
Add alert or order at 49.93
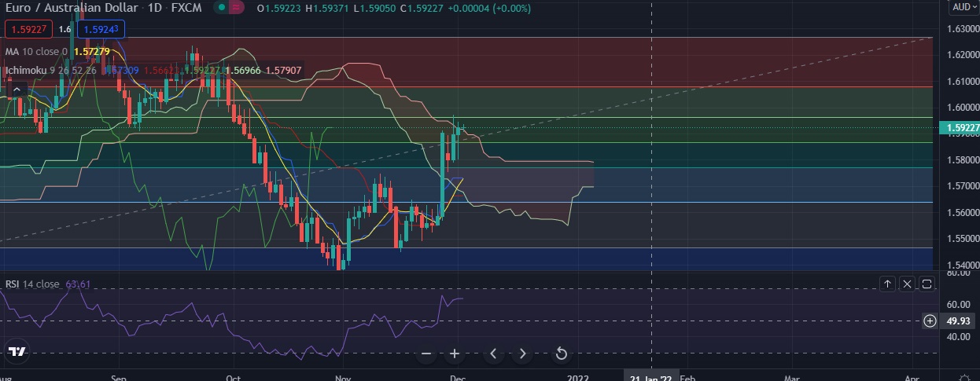(930, 321)
